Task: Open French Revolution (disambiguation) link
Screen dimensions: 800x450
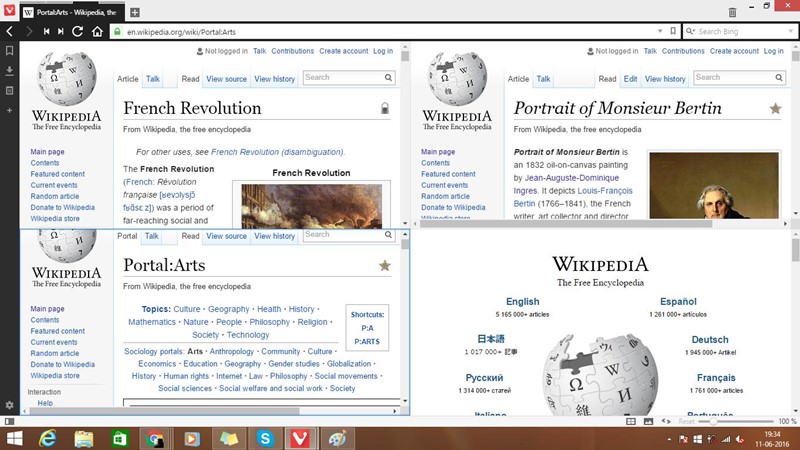Action: (277, 152)
